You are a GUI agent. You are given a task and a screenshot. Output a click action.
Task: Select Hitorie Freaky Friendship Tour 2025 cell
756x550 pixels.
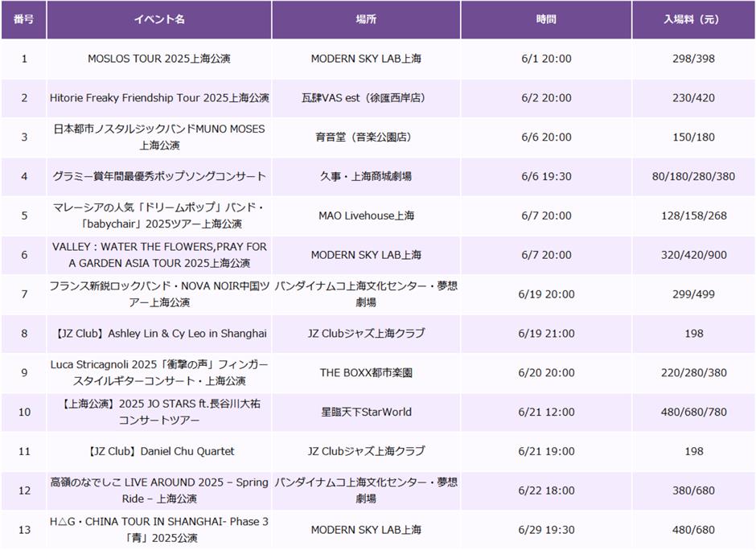159,98
